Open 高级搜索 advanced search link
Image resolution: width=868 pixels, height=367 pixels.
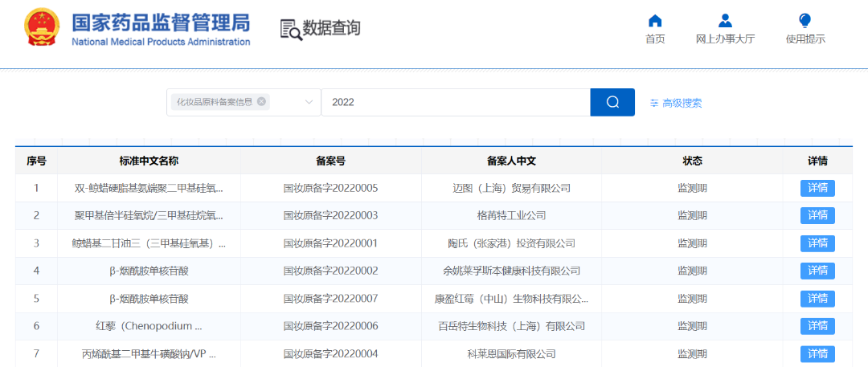pyautogui.click(x=682, y=103)
